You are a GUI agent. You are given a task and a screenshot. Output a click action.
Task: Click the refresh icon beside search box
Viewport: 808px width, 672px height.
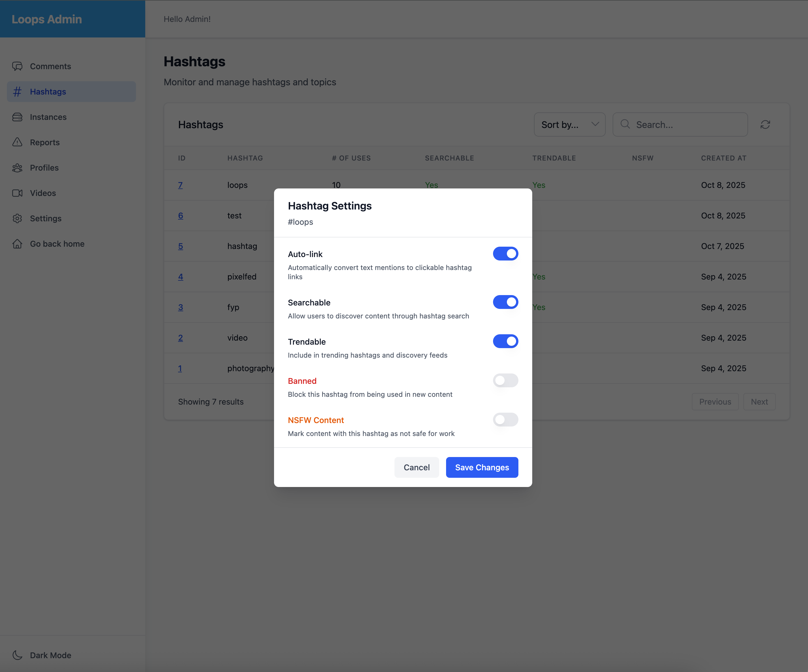click(765, 124)
